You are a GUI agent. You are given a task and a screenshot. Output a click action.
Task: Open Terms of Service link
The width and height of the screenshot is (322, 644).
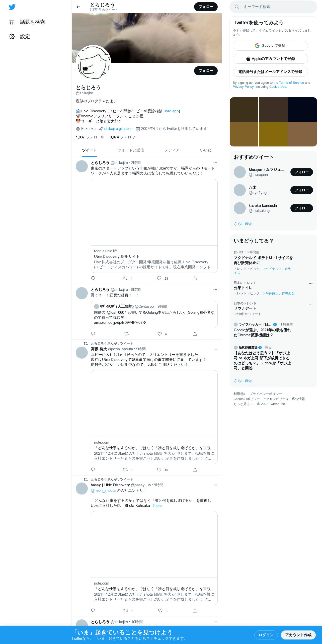point(291,83)
